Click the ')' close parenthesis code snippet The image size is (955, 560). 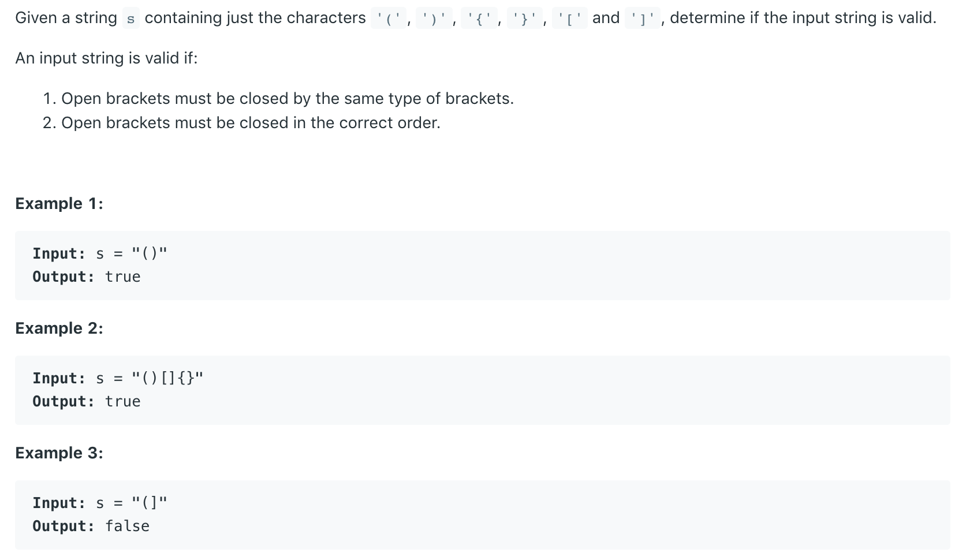pos(434,19)
